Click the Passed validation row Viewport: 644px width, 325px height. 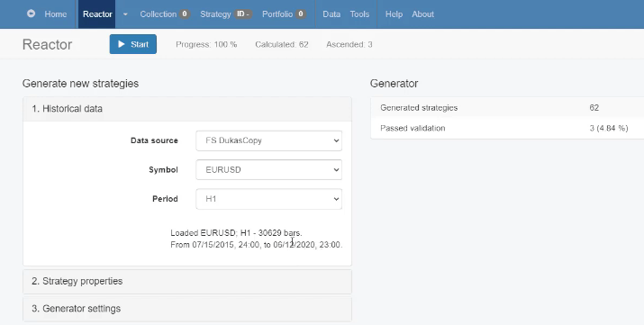click(507, 128)
